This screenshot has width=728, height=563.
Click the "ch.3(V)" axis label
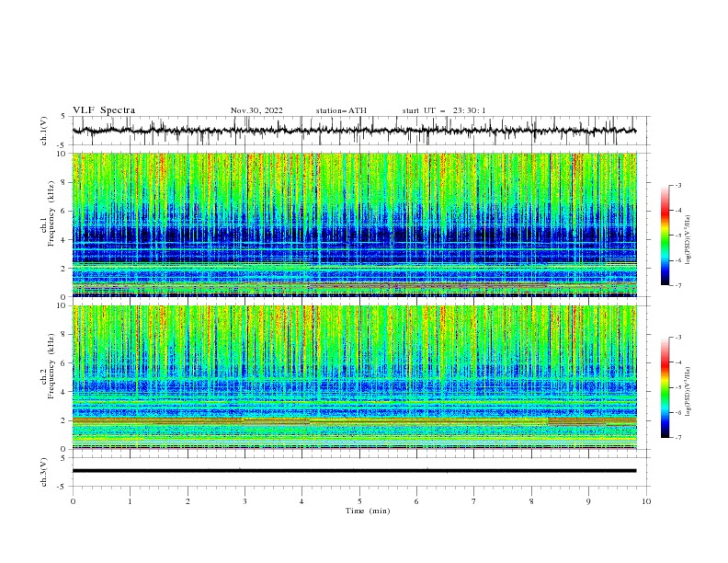tap(44, 472)
